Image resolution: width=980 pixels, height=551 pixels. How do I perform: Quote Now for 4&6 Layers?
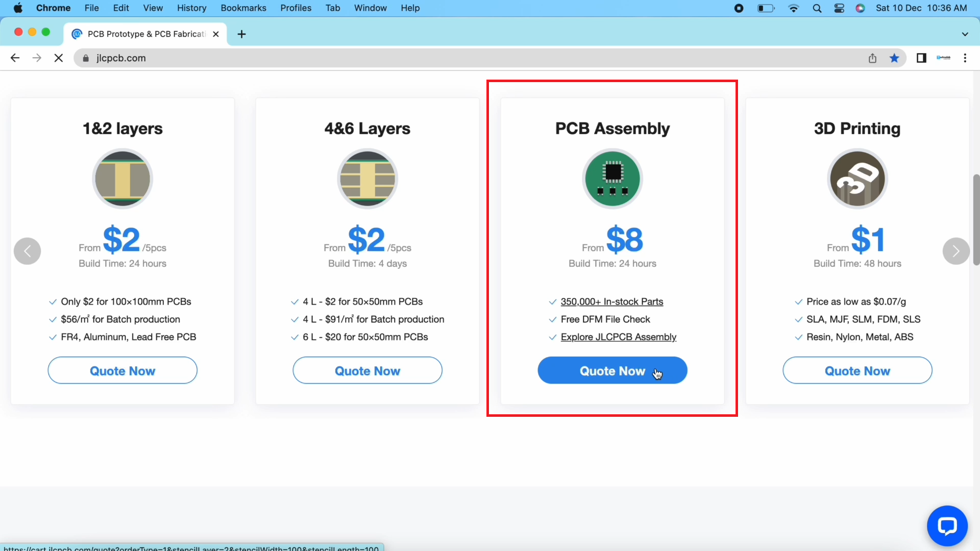367,370
